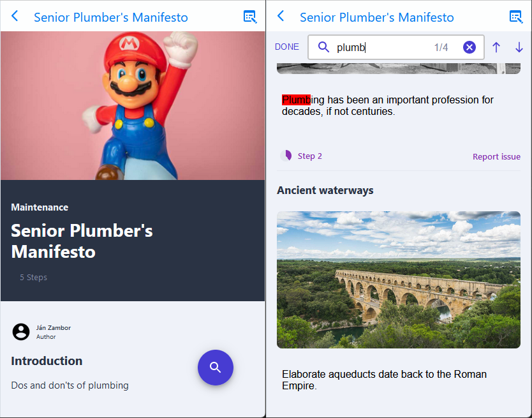Click the Roman aqueduct image
Viewport: 532px width, 418px height.
coord(399,280)
